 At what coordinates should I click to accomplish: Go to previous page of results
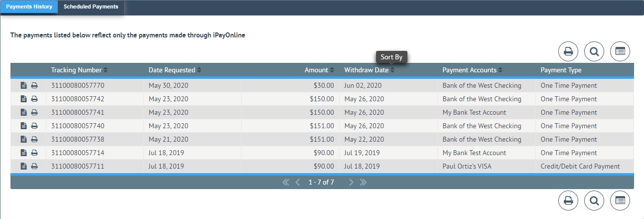pos(298,182)
